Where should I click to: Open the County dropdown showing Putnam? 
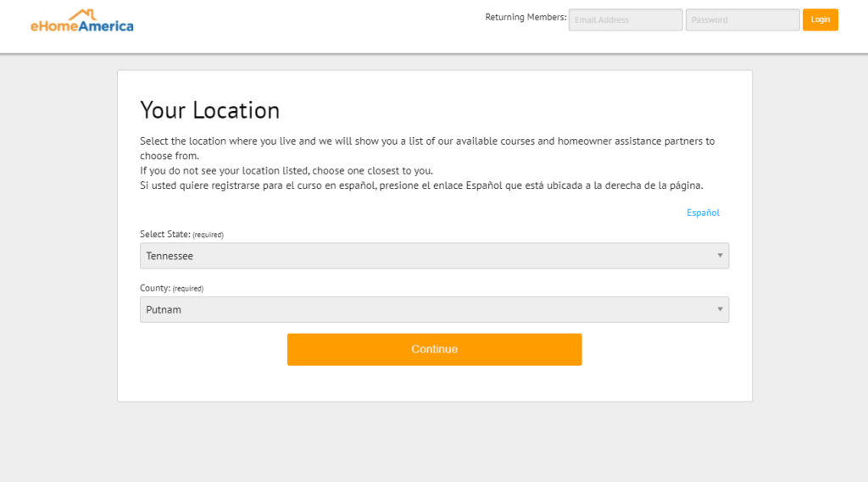[x=434, y=309]
